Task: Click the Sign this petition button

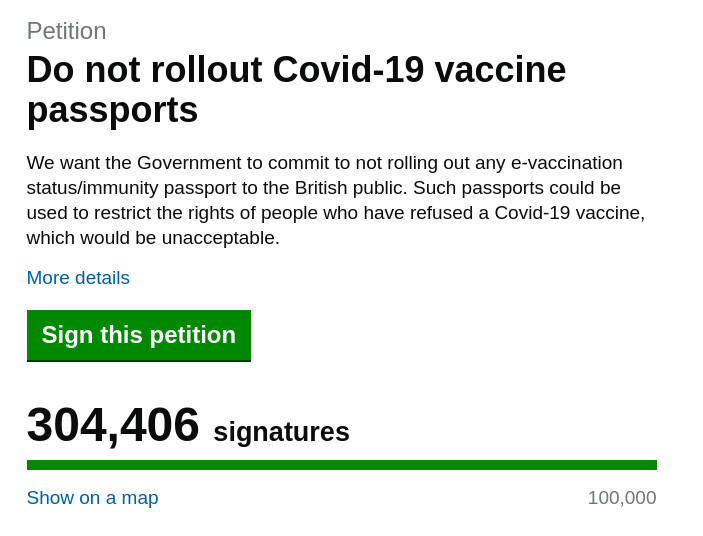Action: (138, 335)
